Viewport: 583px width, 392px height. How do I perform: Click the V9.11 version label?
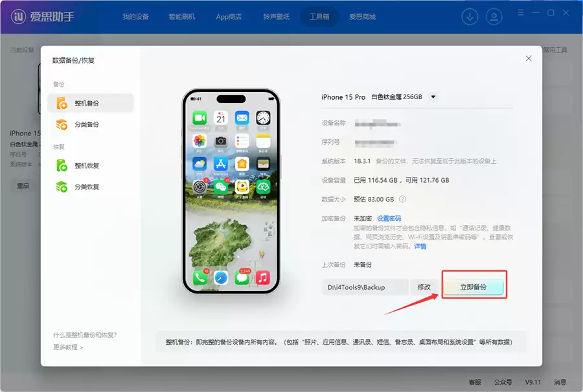(533, 382)
